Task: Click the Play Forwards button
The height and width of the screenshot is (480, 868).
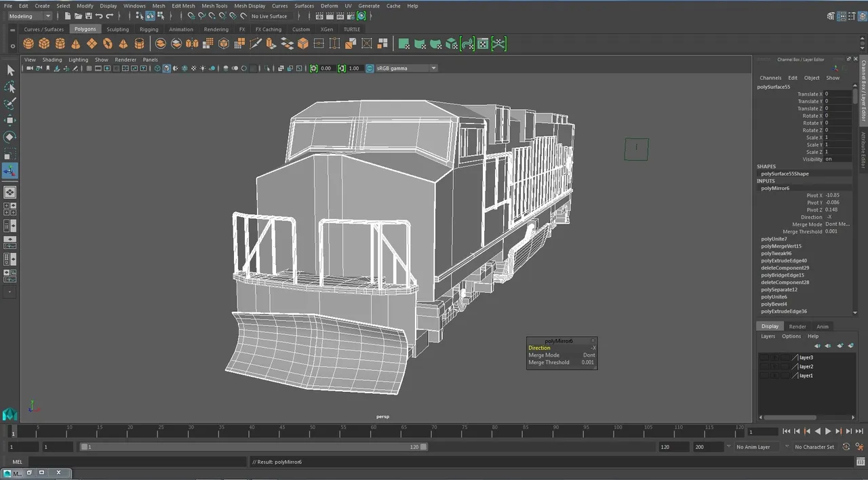Action: pos(828,431)
